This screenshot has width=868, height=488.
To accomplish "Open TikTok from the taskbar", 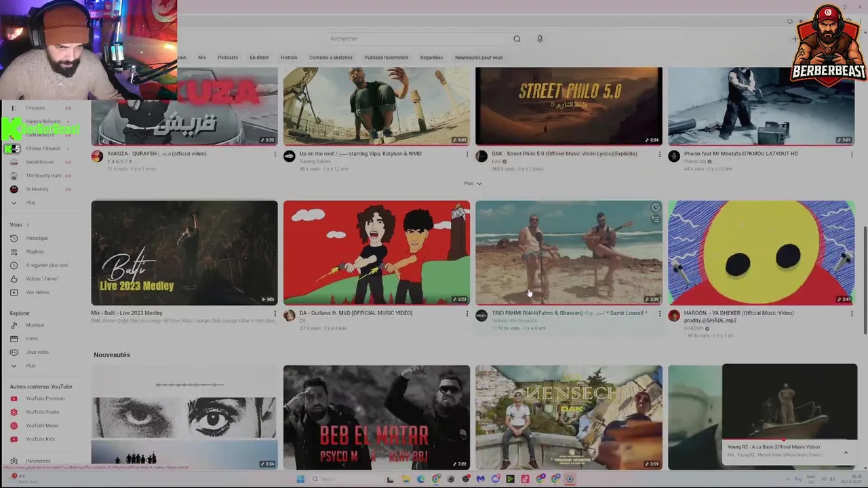I will (525, 479).
